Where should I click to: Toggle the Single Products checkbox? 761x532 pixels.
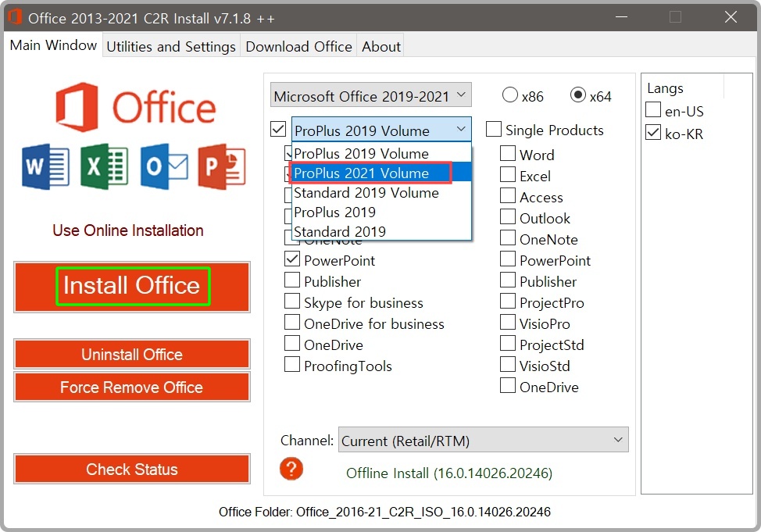494,129
